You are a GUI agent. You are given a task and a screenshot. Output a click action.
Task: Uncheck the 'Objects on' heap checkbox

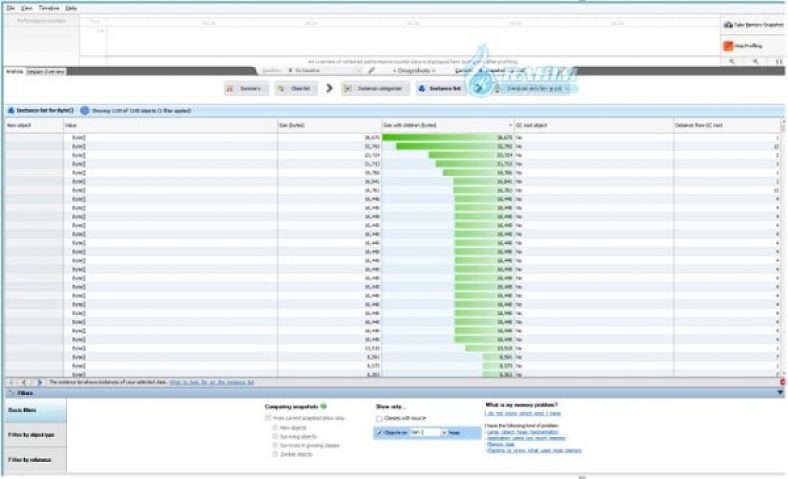point(379,433)
